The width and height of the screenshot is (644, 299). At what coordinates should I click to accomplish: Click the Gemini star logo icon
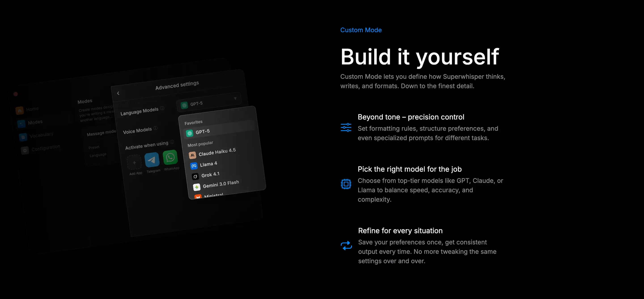coord(197,187)
